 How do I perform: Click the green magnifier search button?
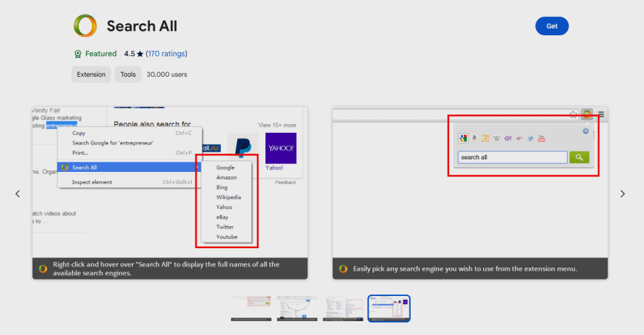pos(579,157)
